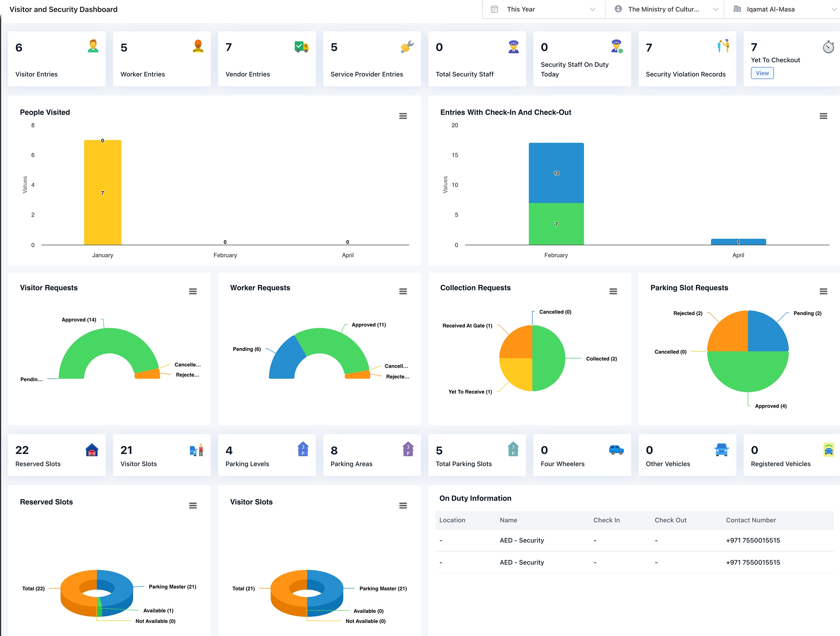Image resolution: width=840 pixels, height=636 pixels.
Task: Open the Entries With Check-In chart menu
Action: tap(823, 116)
